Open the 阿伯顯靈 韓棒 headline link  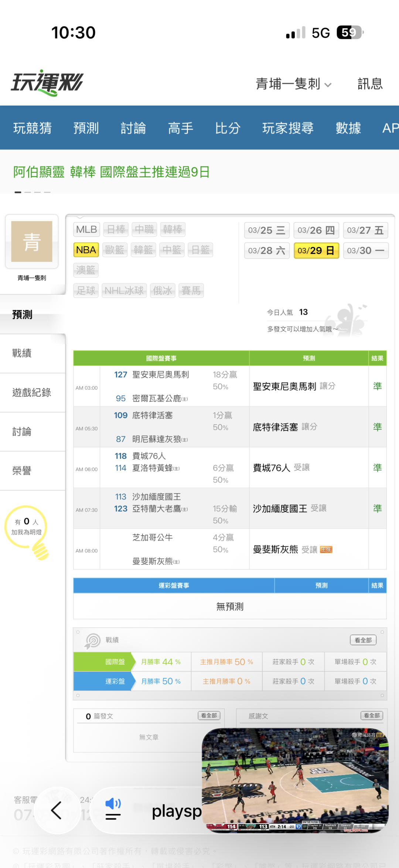[111, 172]
